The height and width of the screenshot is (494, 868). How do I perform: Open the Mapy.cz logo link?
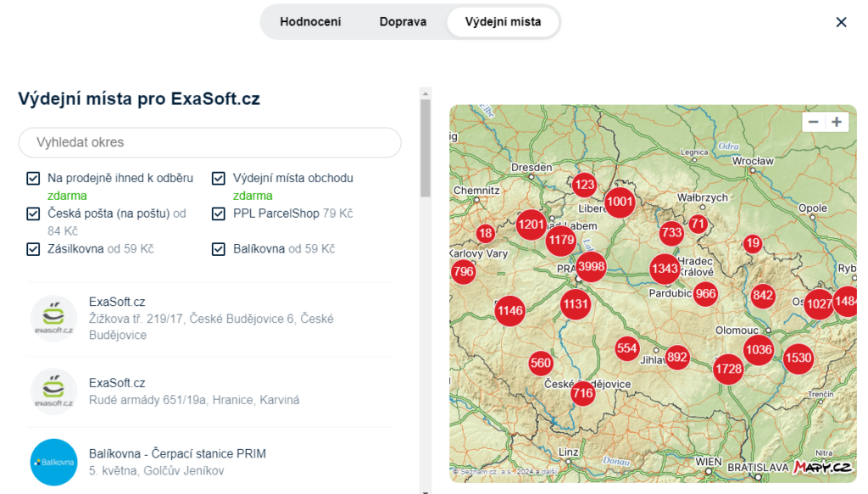coord(822,468)
